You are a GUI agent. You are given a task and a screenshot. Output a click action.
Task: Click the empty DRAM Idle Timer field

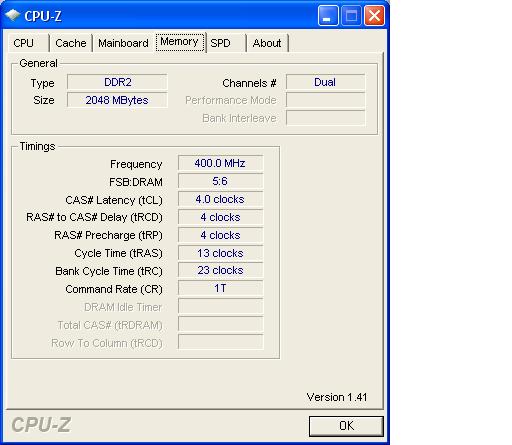tap(220, 306)
